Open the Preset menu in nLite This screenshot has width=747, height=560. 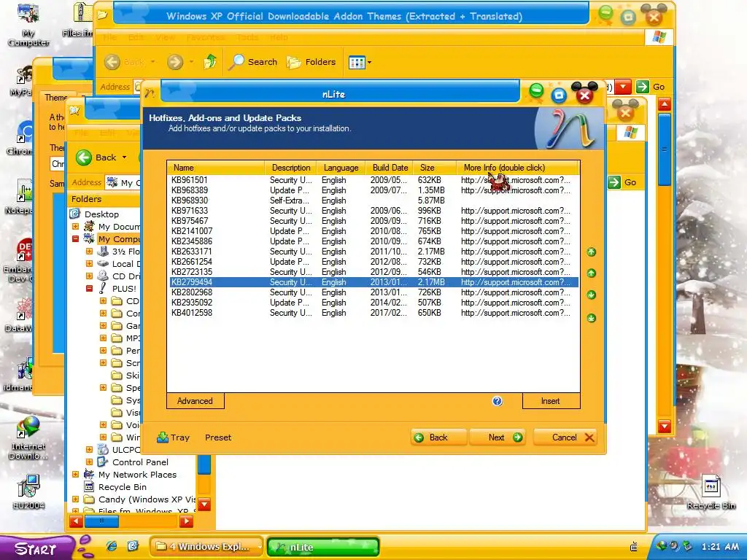point(218,437)
